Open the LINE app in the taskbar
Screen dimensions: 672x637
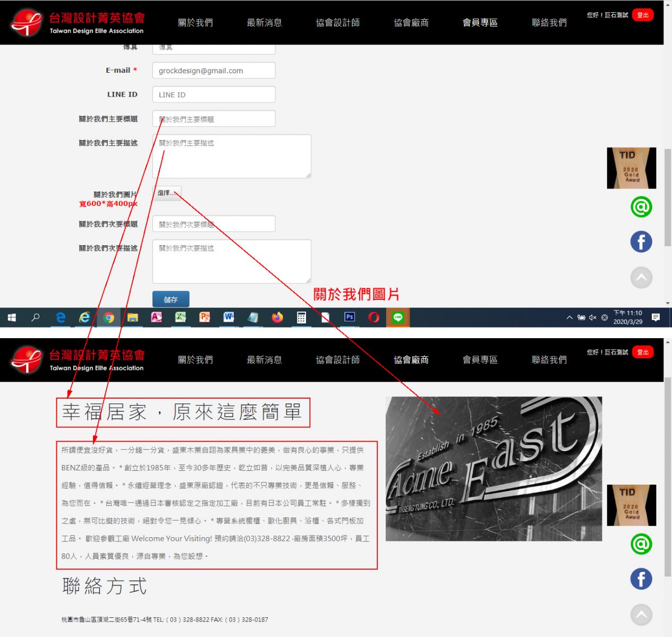(x=398, y=317)
